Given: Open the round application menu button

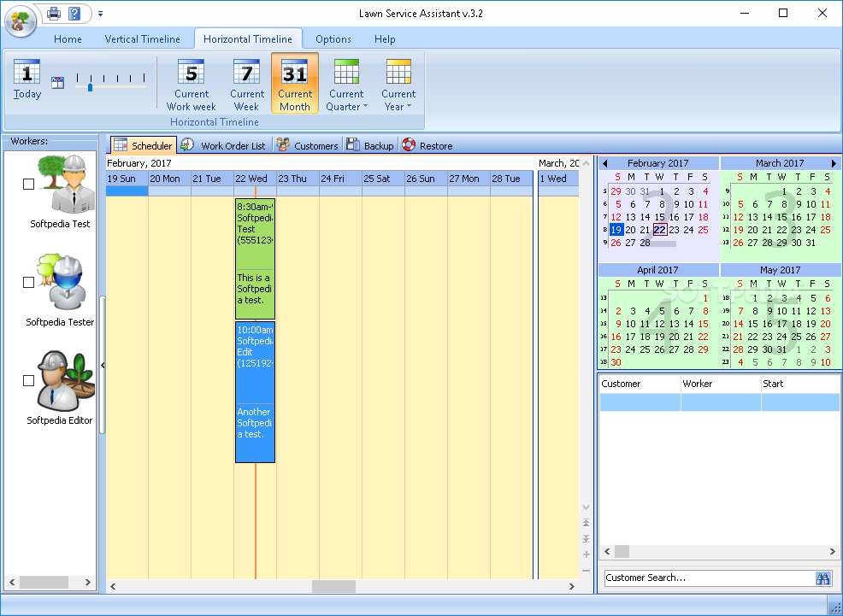Looking at the screenshot, I should pos(21,21).
